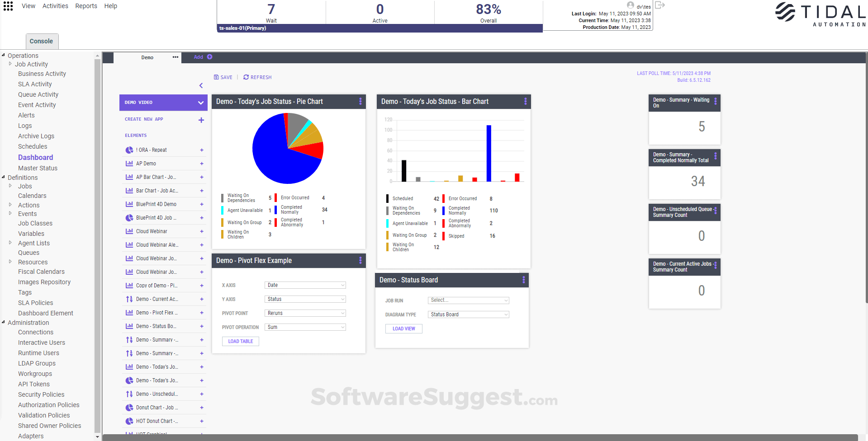This screenshot has width=868, height=441.
Task: Open the Status Board widget kebab menu
Action: point(523,280)
